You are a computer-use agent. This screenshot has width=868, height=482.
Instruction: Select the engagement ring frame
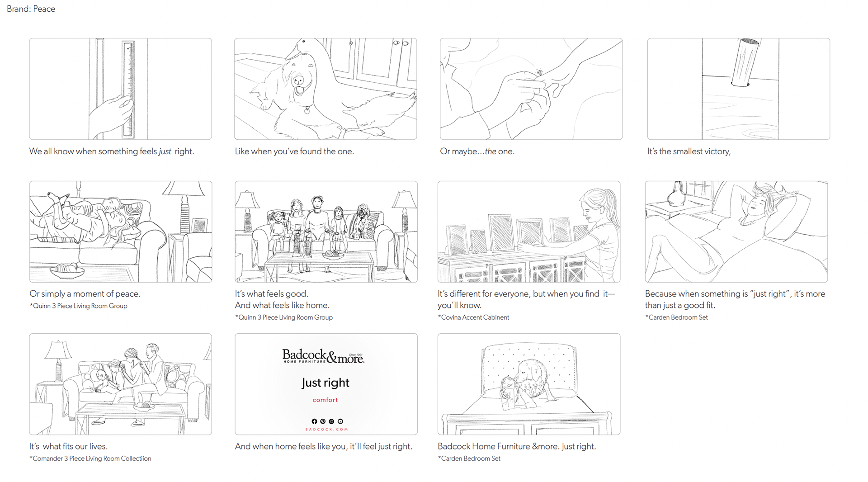[x=531, y=89]
